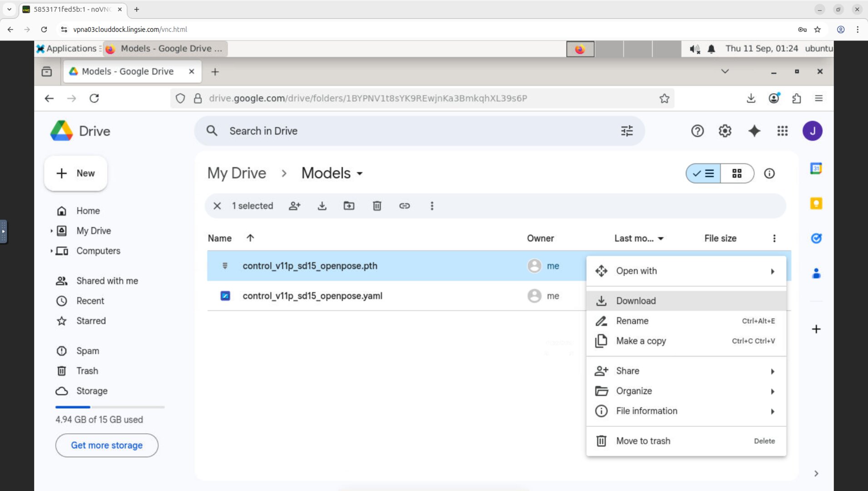Open the Models breadcrumb dropdown
The width and height of the screenshot is (868, 491).
click(x=360, y=173)
